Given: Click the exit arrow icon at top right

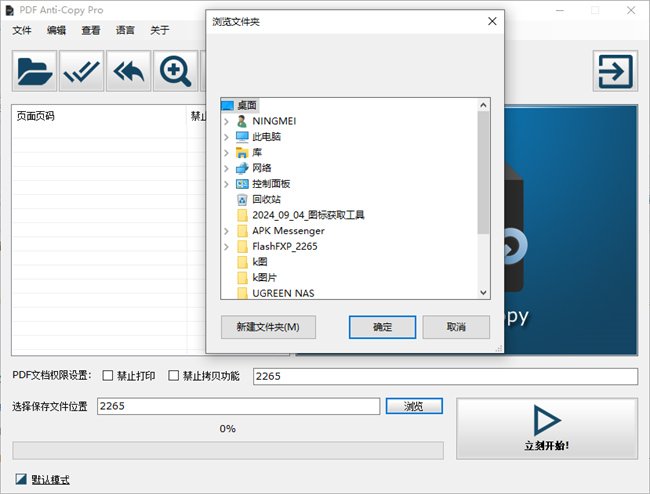Looking at the screenshot, I should point(615,71).
